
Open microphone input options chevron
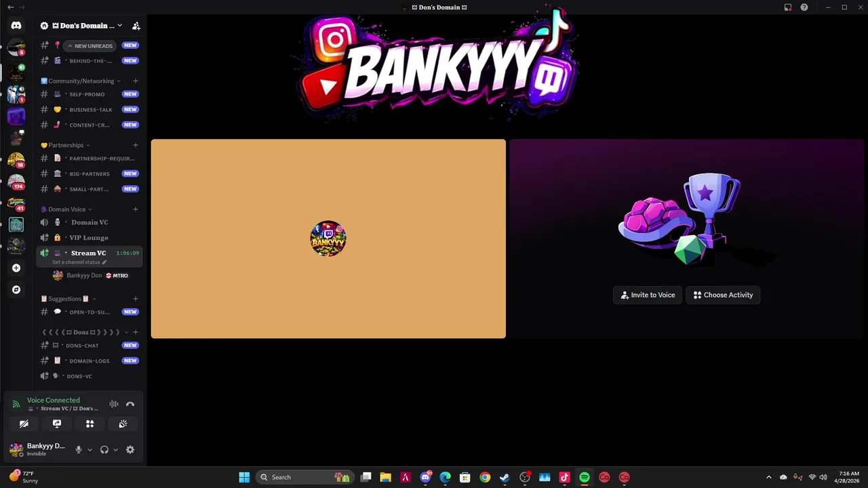point(90,449)
